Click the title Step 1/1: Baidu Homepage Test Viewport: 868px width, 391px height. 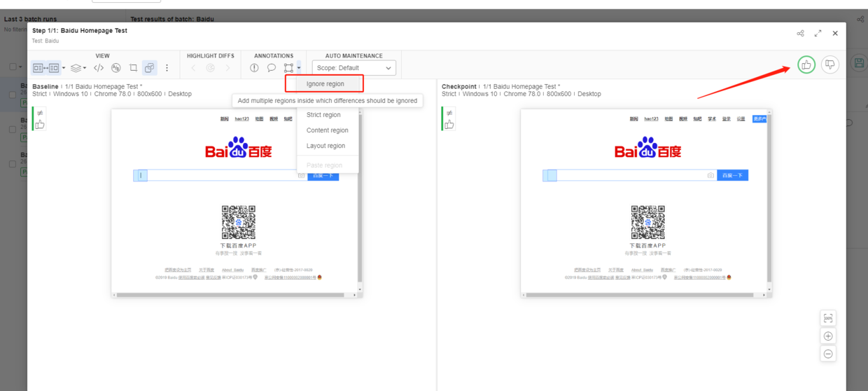[x=80, y=31]
